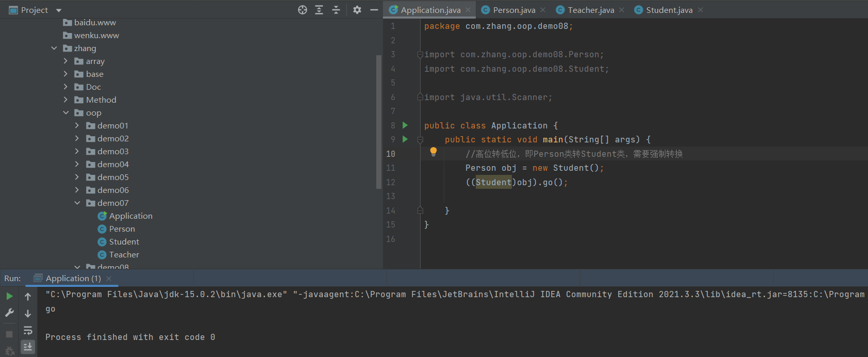The width and height of the screenshot is (868, 357).
Task: Fold the imports block on line 3
Action: (420, 55)
